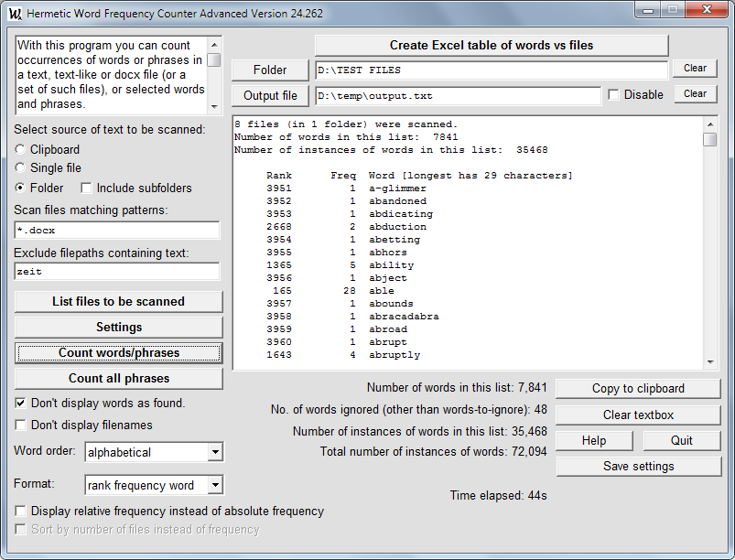Click the word 'abounds' in results
Viewport: 735px width, 560px height.
[x=391, y=304]
